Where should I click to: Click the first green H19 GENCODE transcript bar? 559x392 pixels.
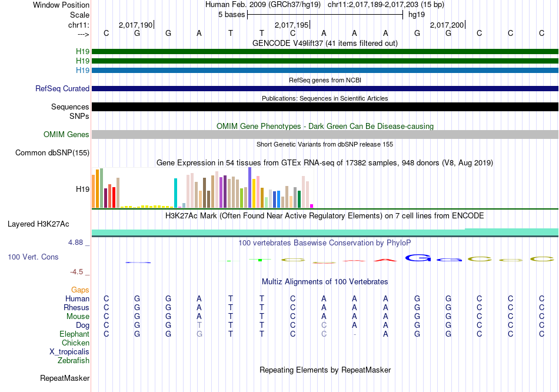click(x=325, y=51)
